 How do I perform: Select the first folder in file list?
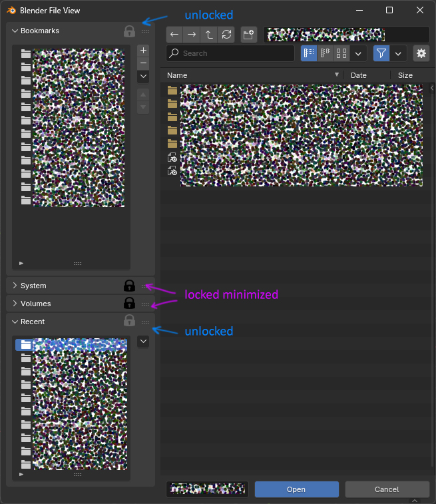pos(172,91)
